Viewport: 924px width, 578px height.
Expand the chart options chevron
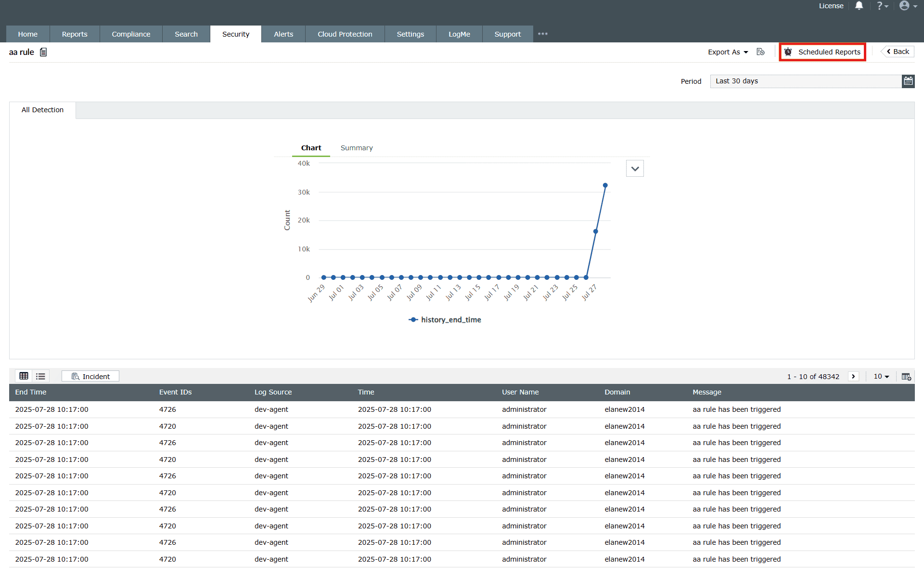[635, 169]
